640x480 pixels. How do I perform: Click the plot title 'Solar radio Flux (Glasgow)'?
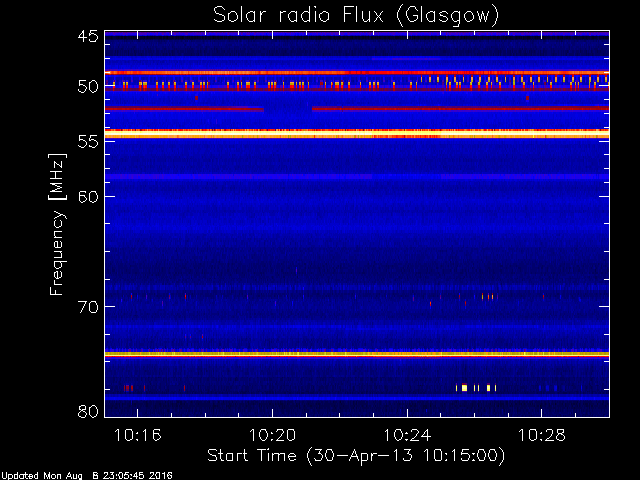356,16
